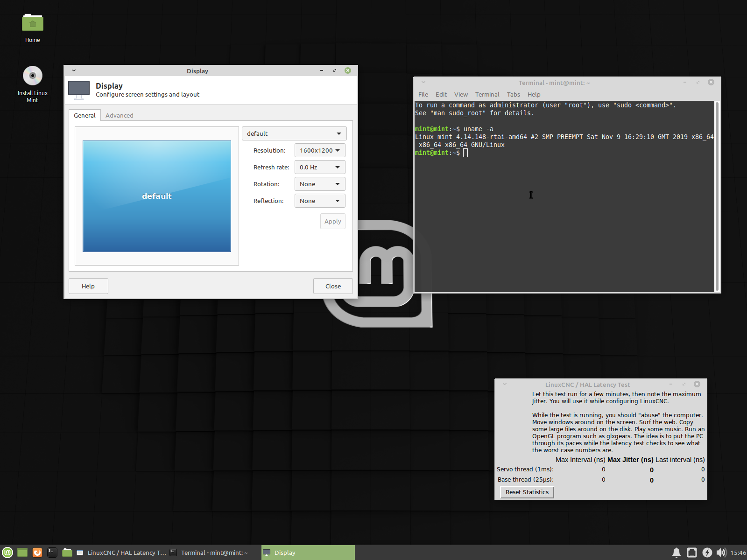Click the Apply button in Display

(x=333, y=221)
